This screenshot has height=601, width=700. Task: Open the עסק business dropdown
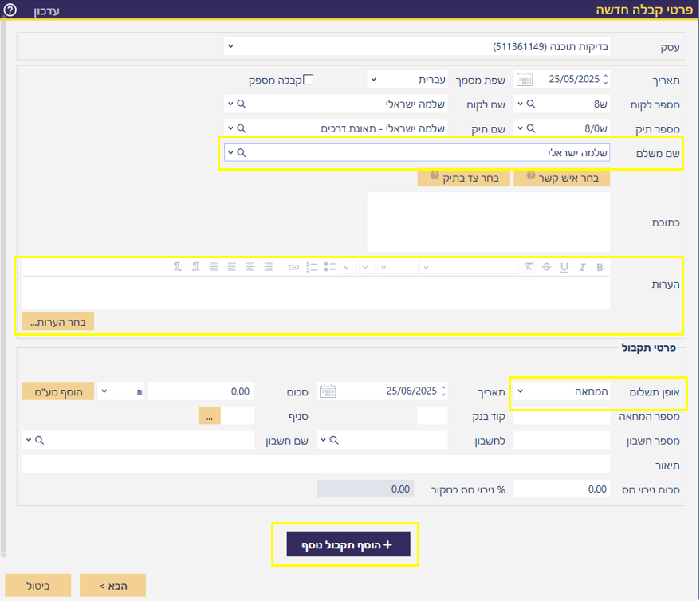(x=230, y=46)
